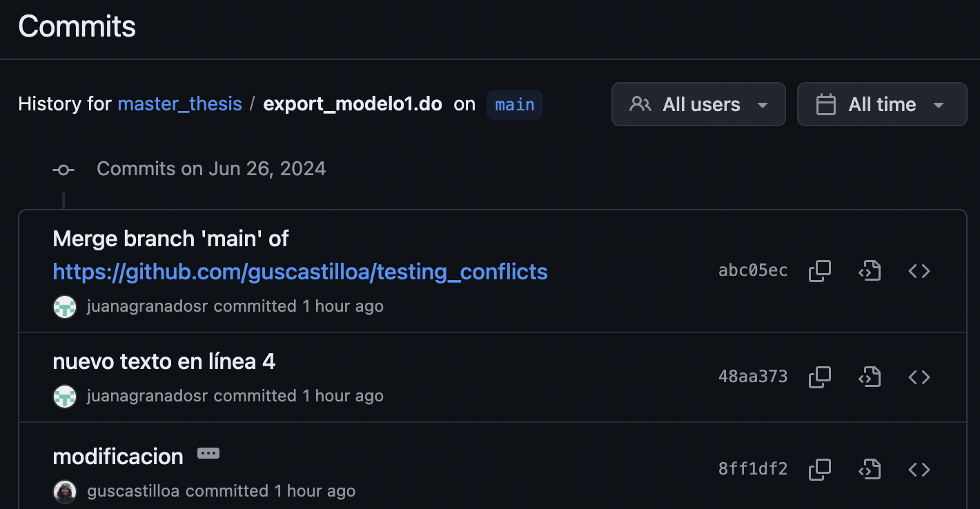Open the All time date dropdown
Image resolution: width=980 pixels, height=509 pixels.
tap(881, 104)
